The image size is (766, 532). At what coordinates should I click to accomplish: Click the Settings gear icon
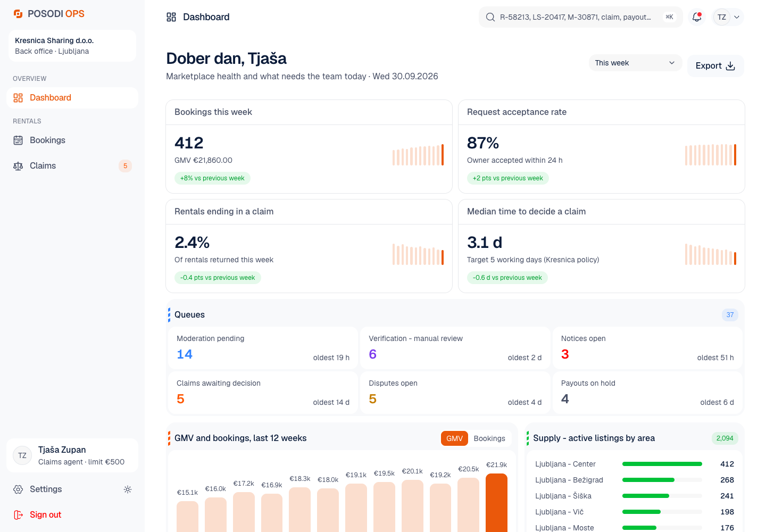pos(18,489)
